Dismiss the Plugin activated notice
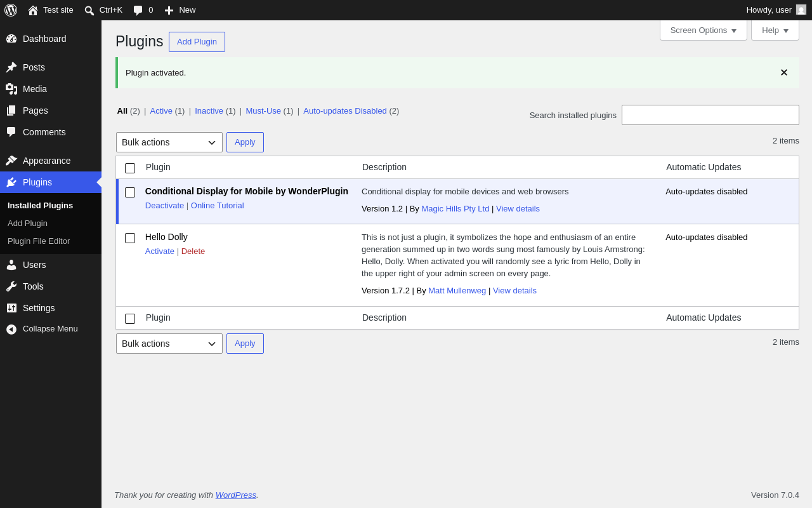The image size is (812, 508). click(x=784, y=72)
